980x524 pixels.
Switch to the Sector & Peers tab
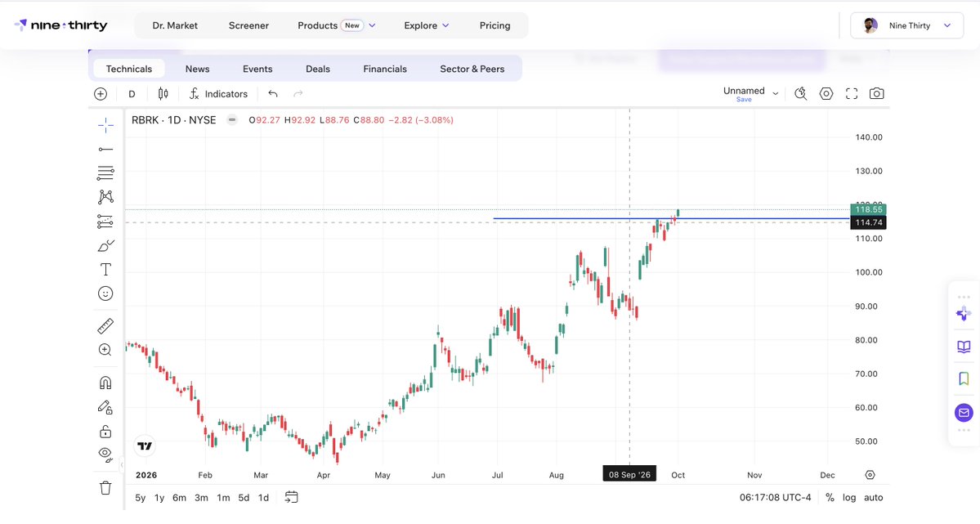pos(472,69)
